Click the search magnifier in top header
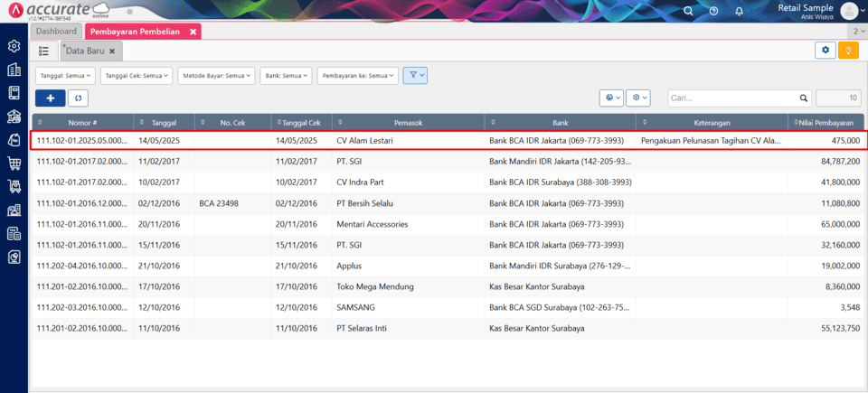The image size is (868, 393). tap(688, 11)
